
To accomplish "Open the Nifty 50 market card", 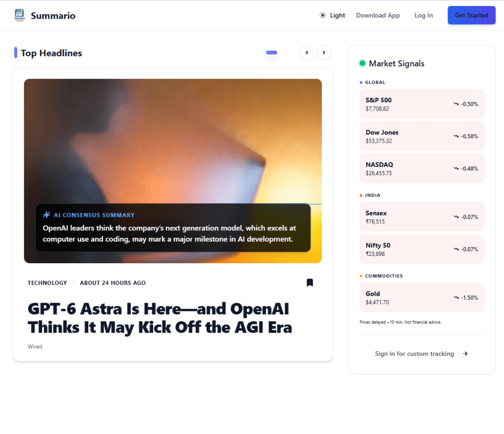I will tap(422, 249).
